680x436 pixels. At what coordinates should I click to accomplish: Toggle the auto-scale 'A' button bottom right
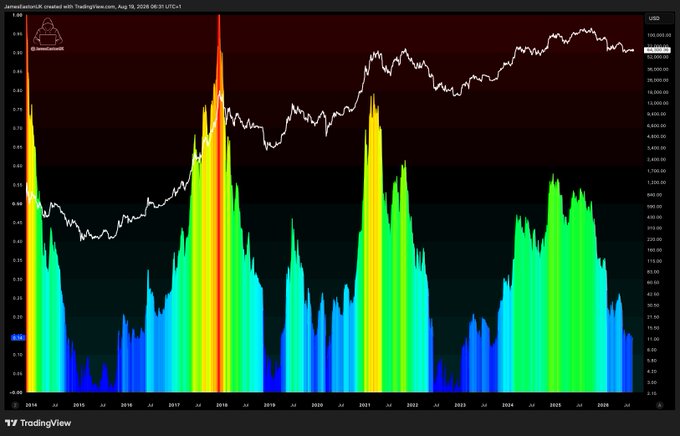pyautogui.click(x=660, y=405)
